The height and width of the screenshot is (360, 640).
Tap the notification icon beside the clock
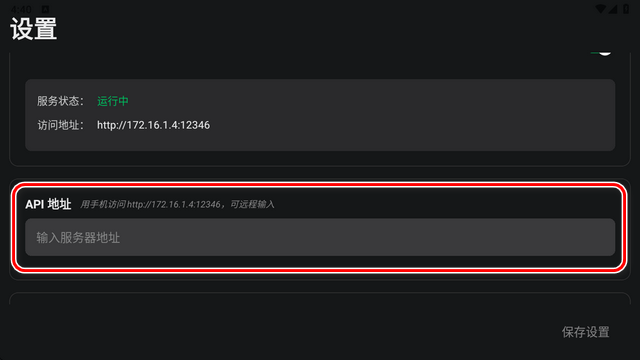pos(45,9)
